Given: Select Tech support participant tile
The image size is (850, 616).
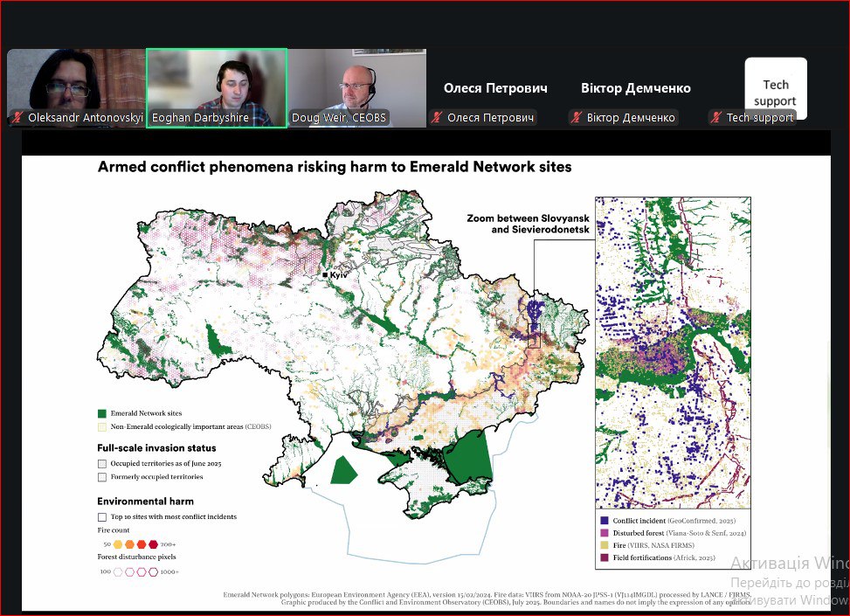Looking at the screenshot, I should tap(776, 88).
